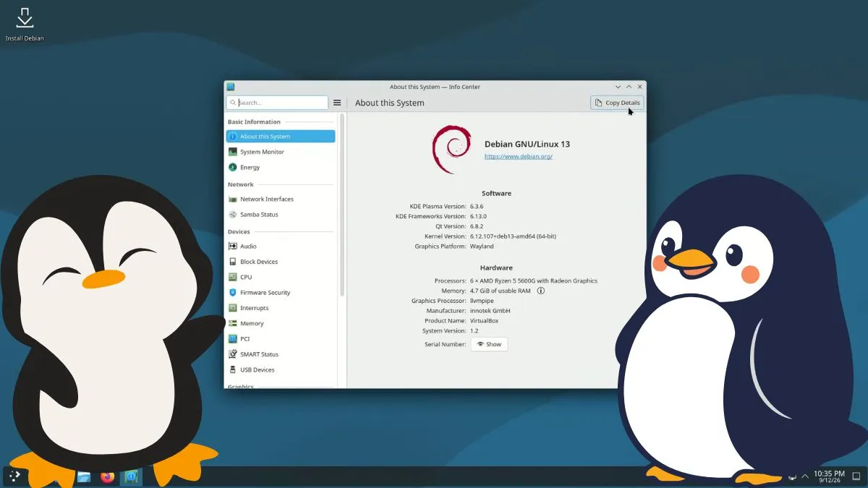868x488 pixels.
Task: Open the hamburger menu beside search
Action: [x=337, y=103]
